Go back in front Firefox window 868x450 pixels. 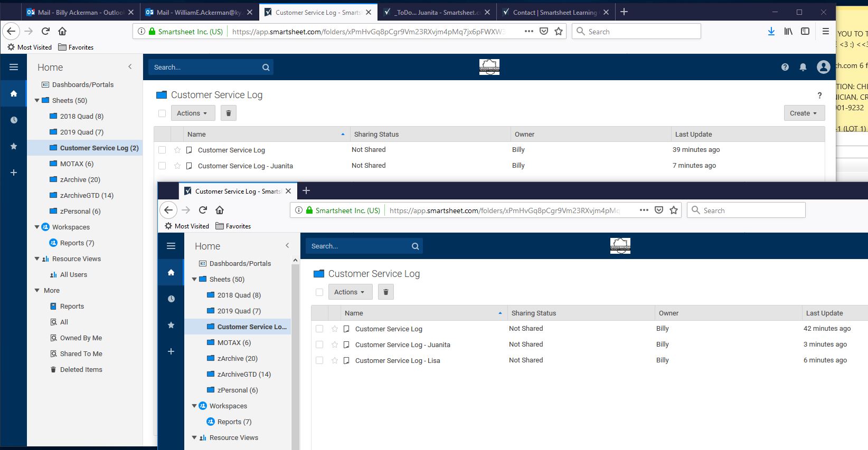click(168, 210)
